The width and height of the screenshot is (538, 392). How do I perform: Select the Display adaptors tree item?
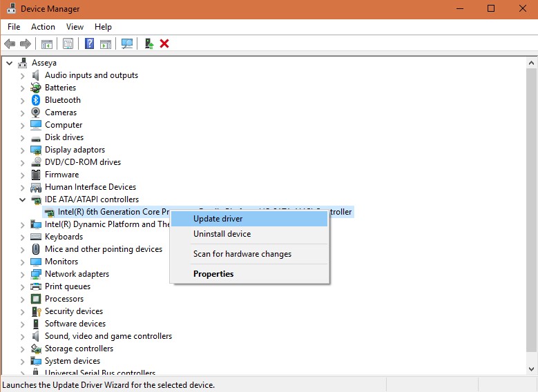coord(75,150)
